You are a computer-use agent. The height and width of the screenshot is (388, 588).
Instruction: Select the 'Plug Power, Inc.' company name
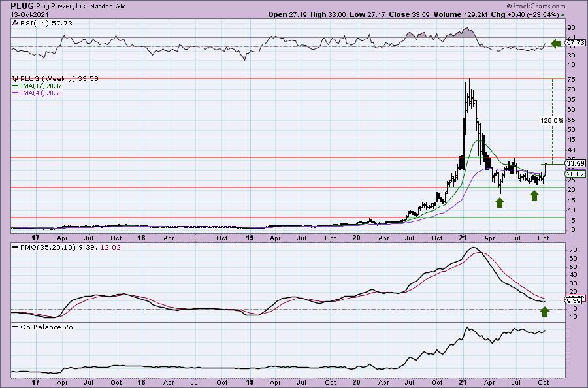62,7
